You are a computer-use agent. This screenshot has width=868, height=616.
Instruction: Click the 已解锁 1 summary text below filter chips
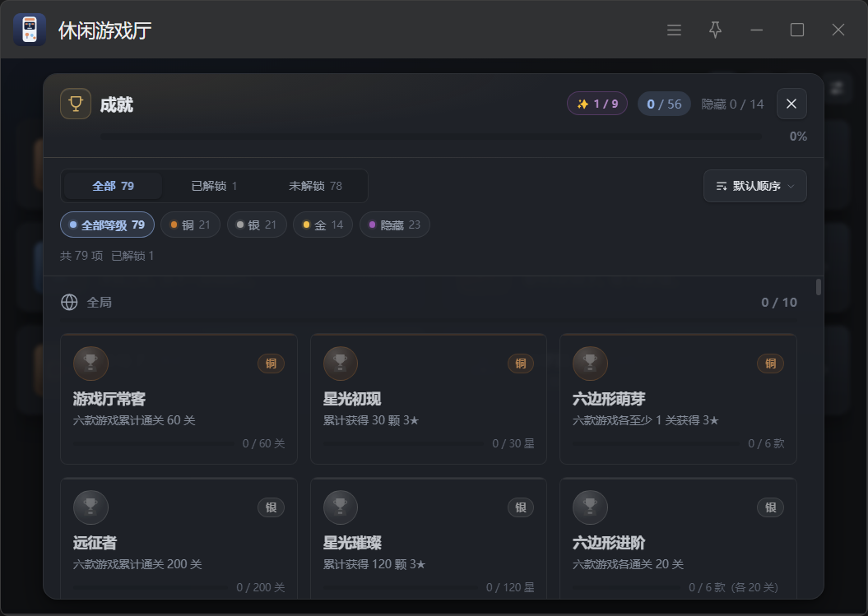132,256
